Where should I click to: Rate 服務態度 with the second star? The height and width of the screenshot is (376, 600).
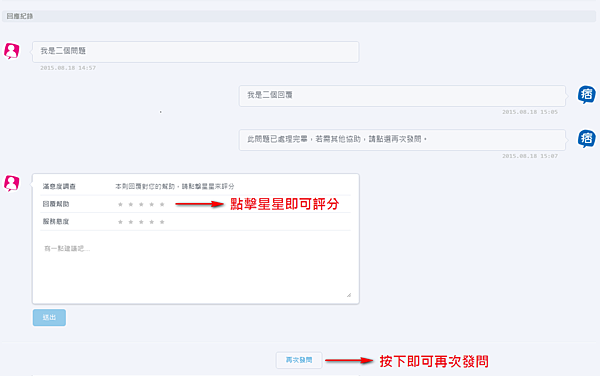tap(131, 222)
